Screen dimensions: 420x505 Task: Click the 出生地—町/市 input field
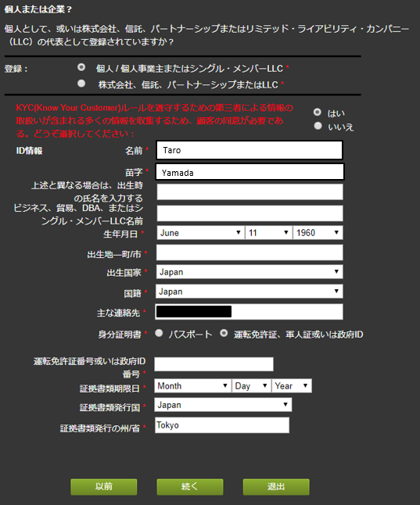[249, 252]
